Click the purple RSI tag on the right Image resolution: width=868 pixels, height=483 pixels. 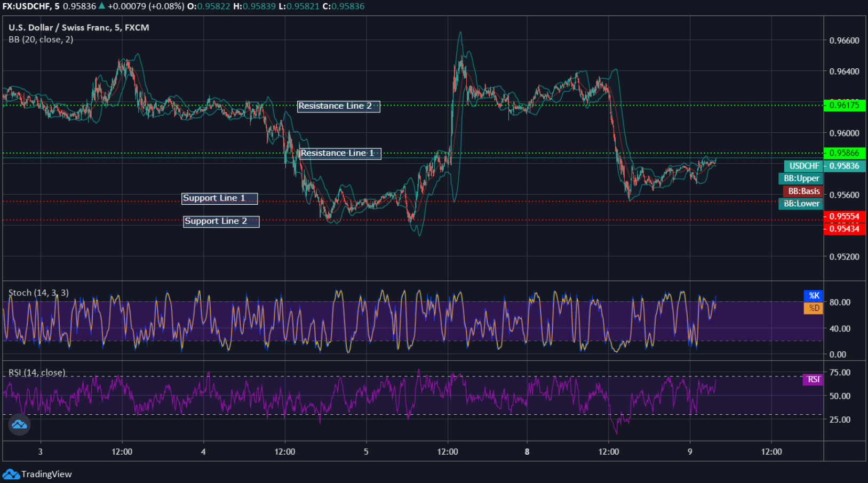pos(813,380)
